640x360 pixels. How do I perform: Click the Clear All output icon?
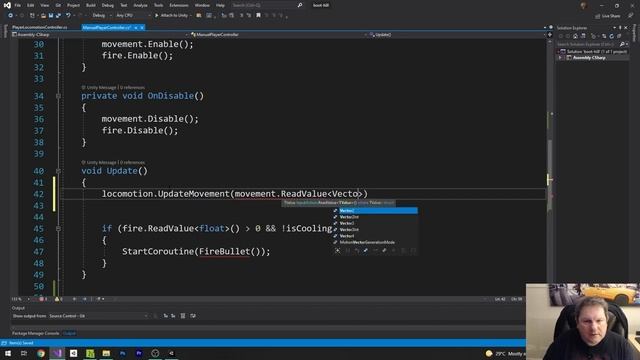(183, 316)
